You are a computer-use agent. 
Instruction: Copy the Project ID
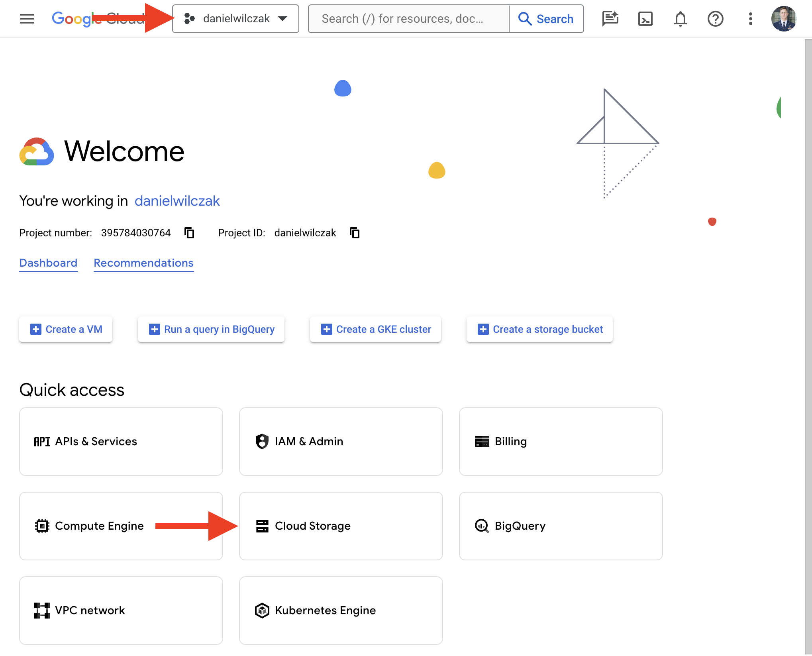coord(355,233)
